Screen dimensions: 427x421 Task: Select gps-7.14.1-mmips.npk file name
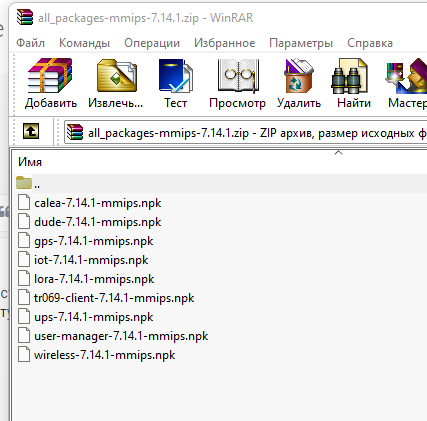pos(94,241)
